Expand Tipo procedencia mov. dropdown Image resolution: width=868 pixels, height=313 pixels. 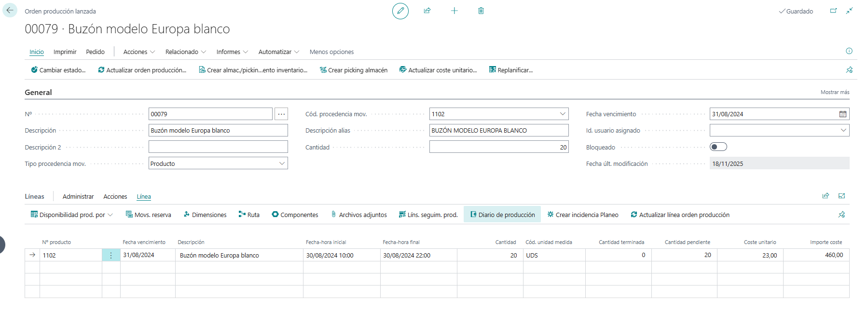[x=282, y=163]
